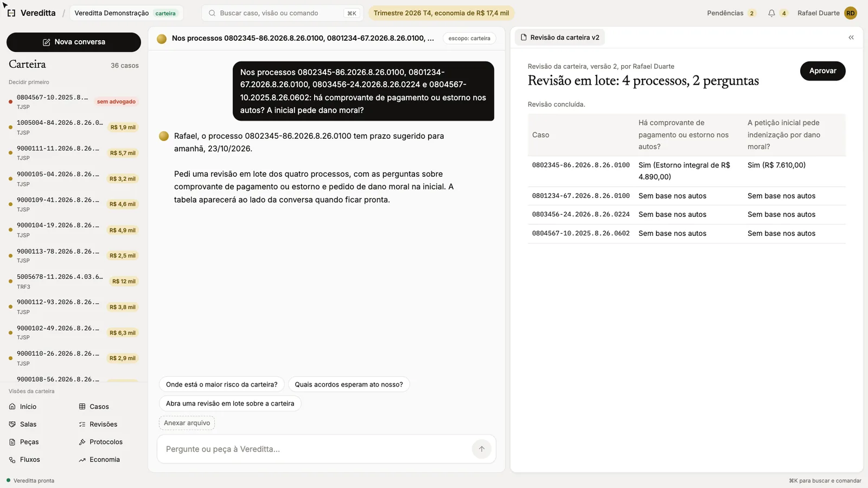Open the Peças view
Screen dimensions: 868x488
24,442
